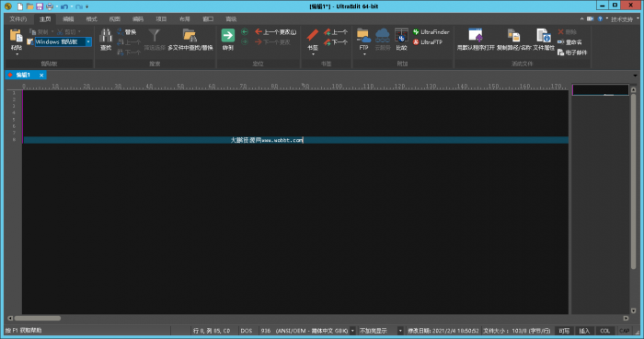Switch to the 视图 View ribbon tab
Viewport: 644px width, 339px height.
[115, 19]
